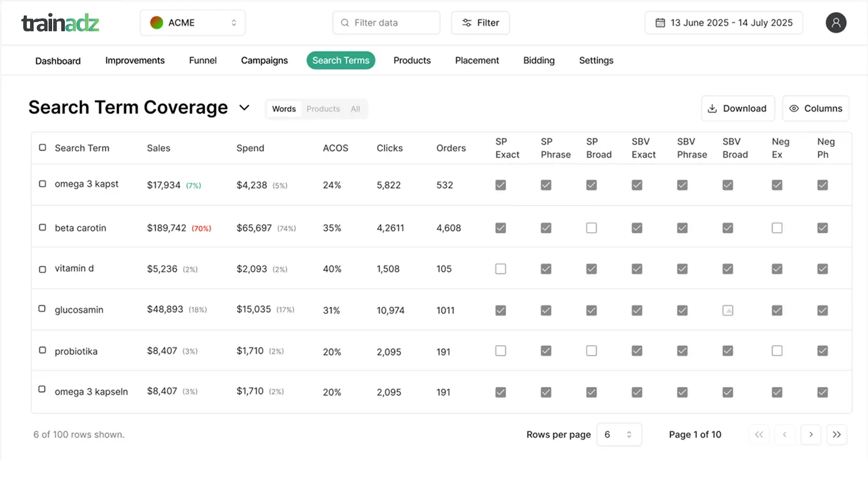Image resolution: width=868 pixels, height=490 pixels.
Task: Click the magnifier icon in Filter data field
Action: [344, 23]
